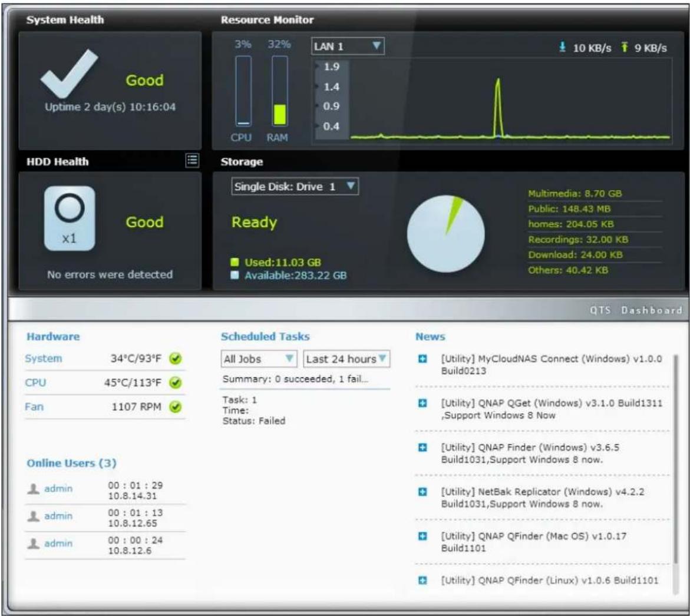Open the Single Disk Drive 1 dropdown
Screen dimensions: 690x616
point(295,187)
